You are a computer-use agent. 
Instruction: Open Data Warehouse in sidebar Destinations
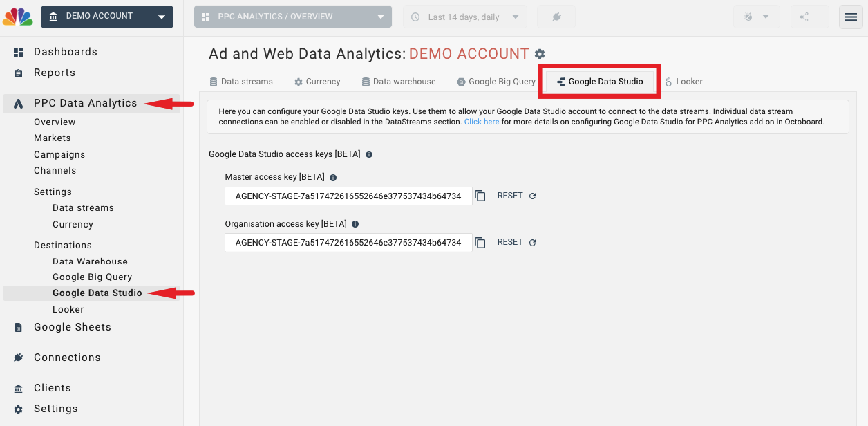pyautogui.click(x=90, y=261)
